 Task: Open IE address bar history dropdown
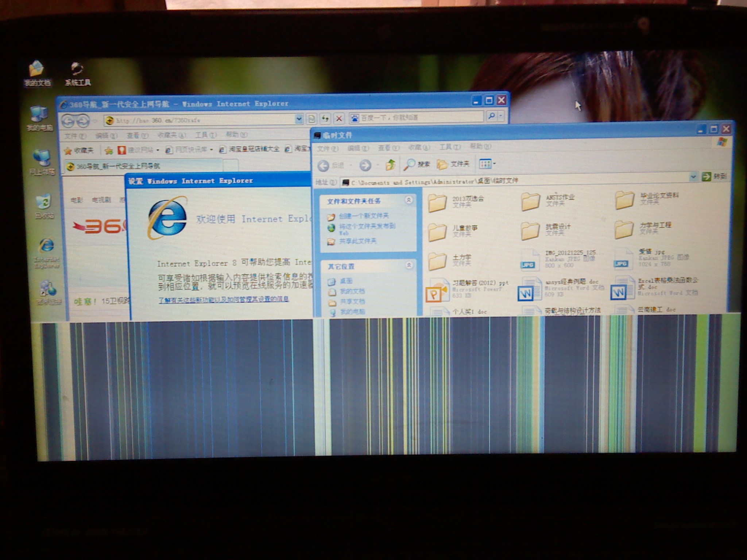tap(299, 119)
